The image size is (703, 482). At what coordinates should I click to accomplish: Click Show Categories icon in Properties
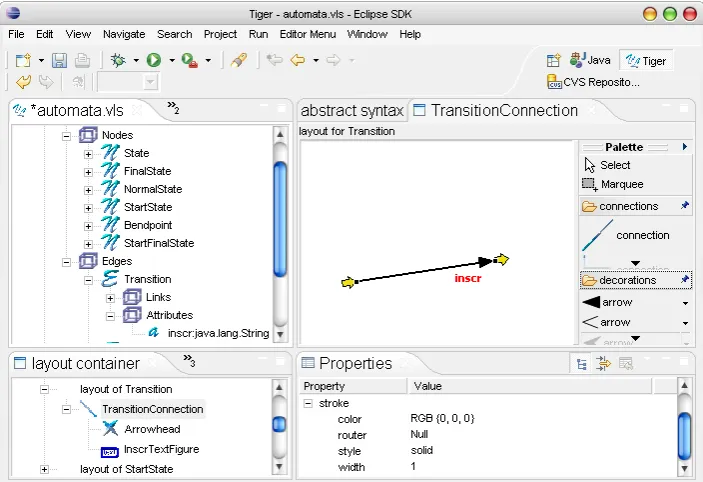581,364
